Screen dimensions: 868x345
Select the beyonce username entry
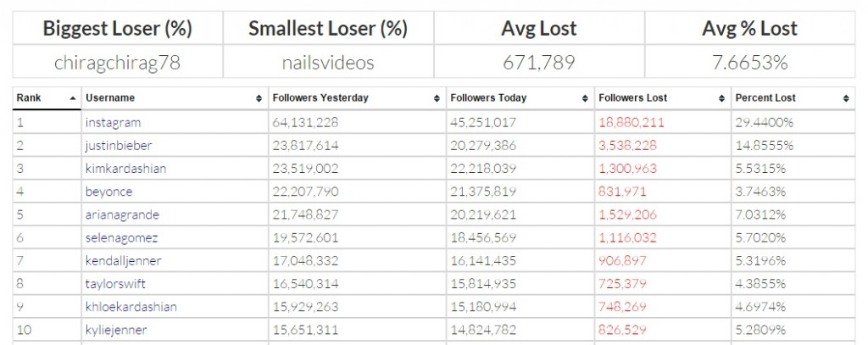pyautogui.click(x=108, y=192)
